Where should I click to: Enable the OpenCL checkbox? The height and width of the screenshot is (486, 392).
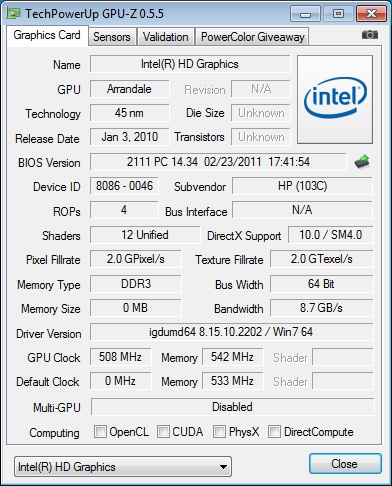[100, 431]
